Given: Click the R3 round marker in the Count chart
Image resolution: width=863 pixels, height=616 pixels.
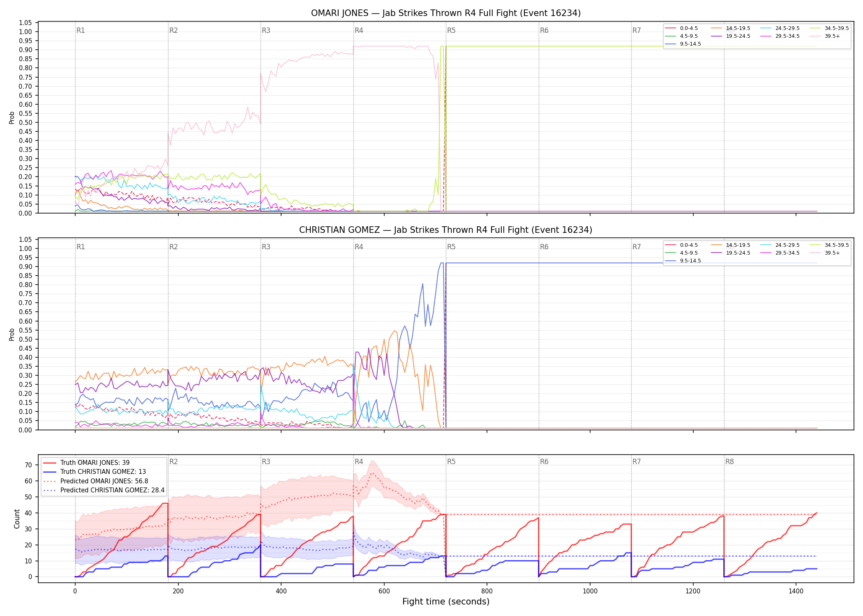Looking at the screenshot, I should pos(266,462).
